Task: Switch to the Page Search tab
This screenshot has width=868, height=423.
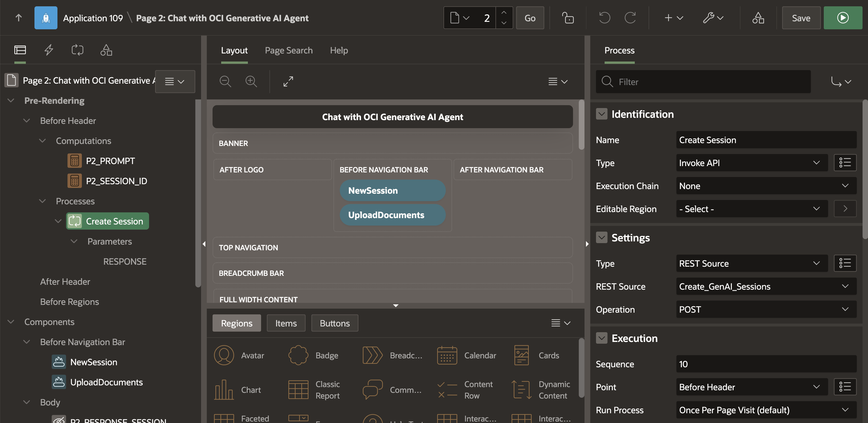Action: (288, 50)
